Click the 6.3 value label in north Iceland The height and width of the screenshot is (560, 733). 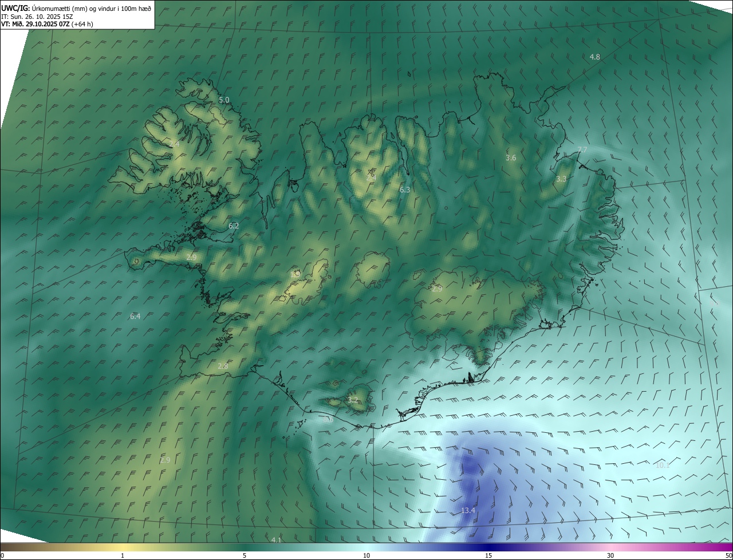[x=405, y=190]
